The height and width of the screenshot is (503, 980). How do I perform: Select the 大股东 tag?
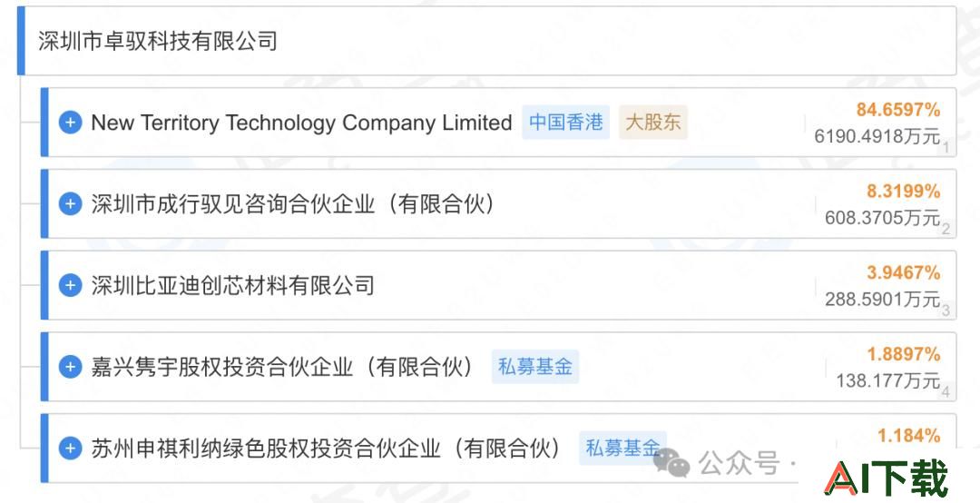(653, 122)
